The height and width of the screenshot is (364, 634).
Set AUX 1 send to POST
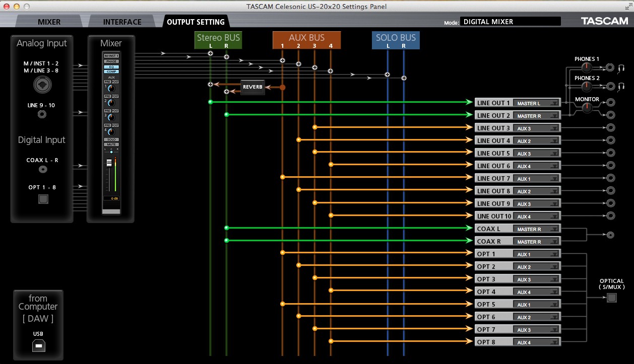point(115,82)
